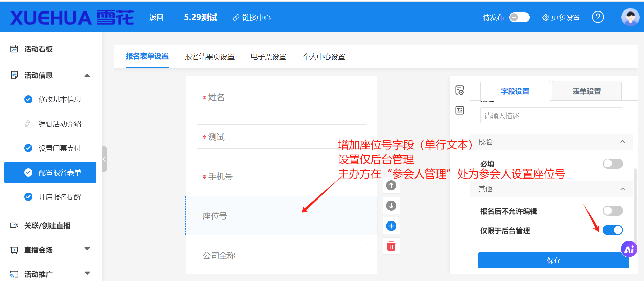Open the user avatar profile

(x=630, y=17)
